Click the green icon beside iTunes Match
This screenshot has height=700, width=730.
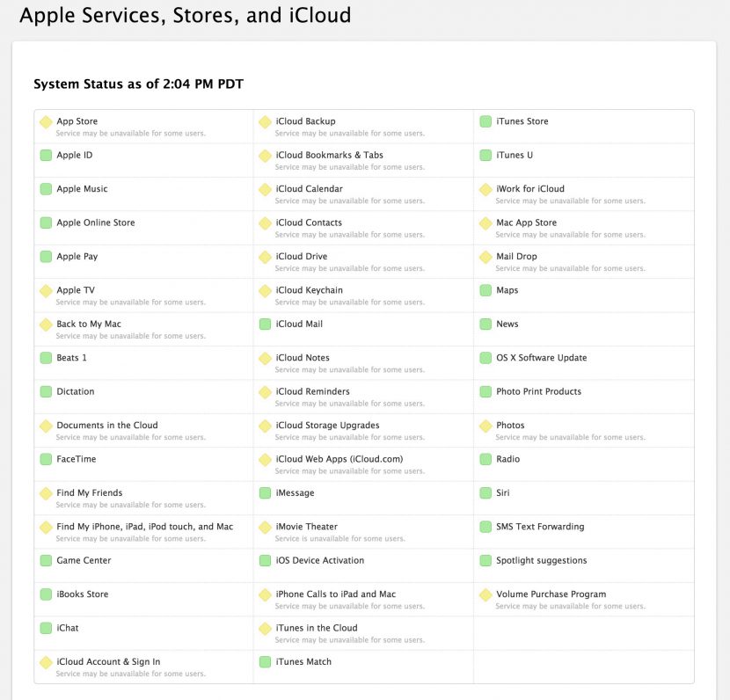[265, 662]
